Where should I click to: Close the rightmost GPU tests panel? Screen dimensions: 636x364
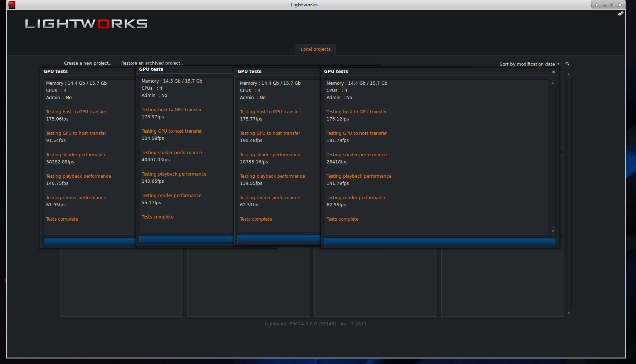[x=553, y=72]
